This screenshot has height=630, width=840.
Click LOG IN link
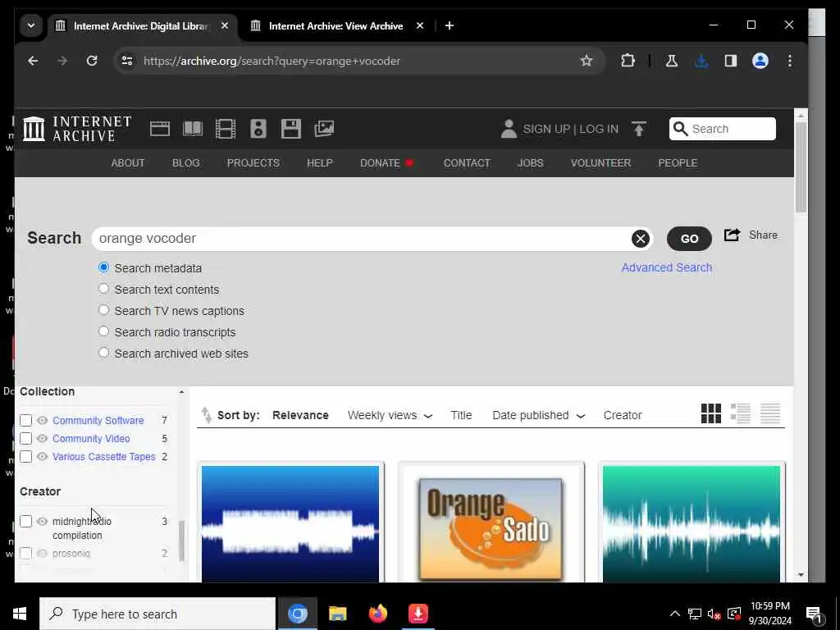pyautogui.click(x=598, y=129)
